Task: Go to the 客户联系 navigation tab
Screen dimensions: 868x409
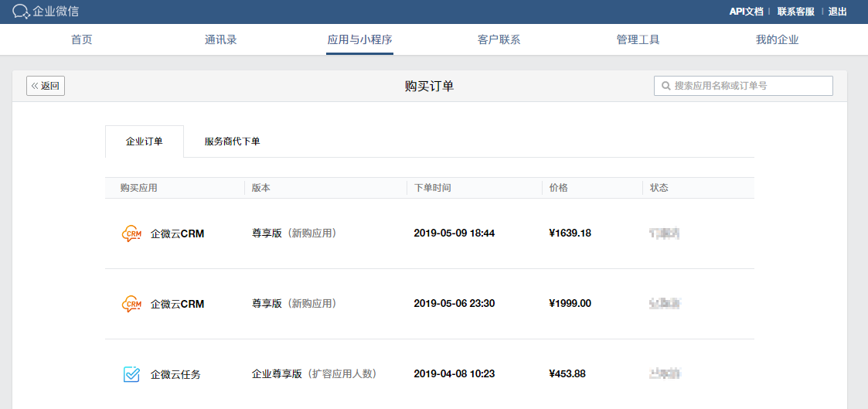Action: 499,40
